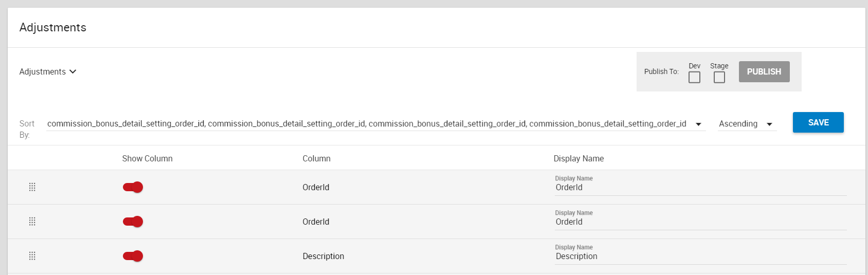Click the drag handle on the second OrderId row
Viewport: 868px width, 275px height.
[x=32, y=222]
